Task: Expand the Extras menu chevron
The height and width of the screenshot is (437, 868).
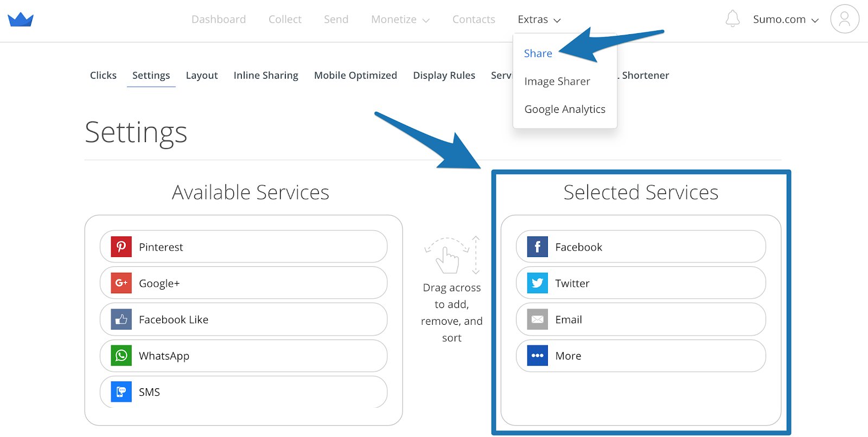Action: pos(557,21)
